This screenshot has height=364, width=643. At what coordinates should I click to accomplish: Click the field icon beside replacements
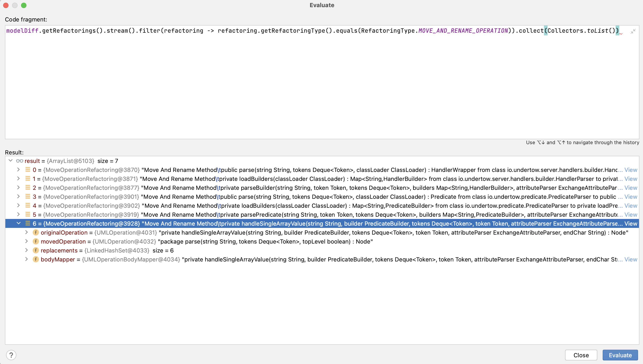36,250
